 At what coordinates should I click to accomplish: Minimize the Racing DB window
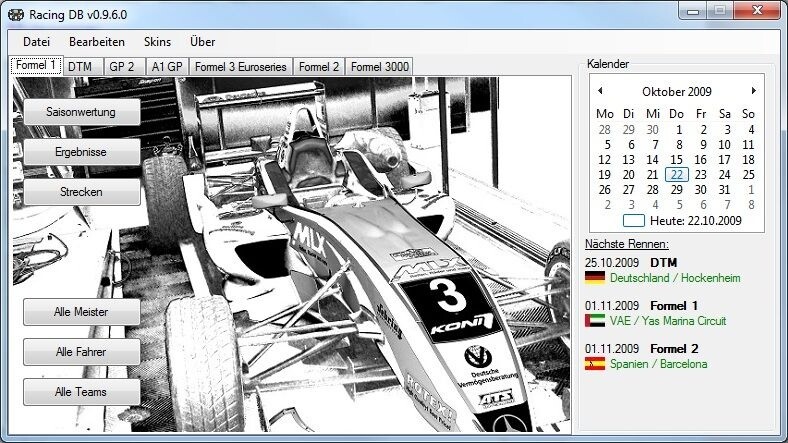(x=694, y=11)
